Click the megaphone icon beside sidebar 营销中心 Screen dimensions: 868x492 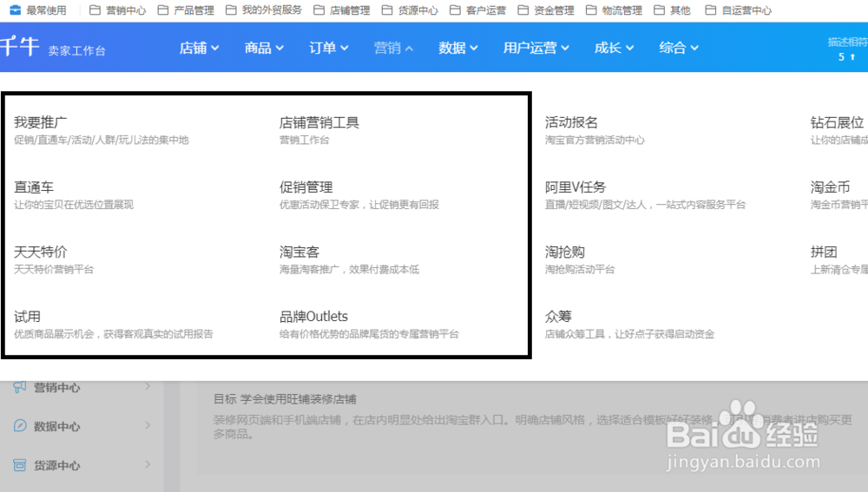[19, 387]
